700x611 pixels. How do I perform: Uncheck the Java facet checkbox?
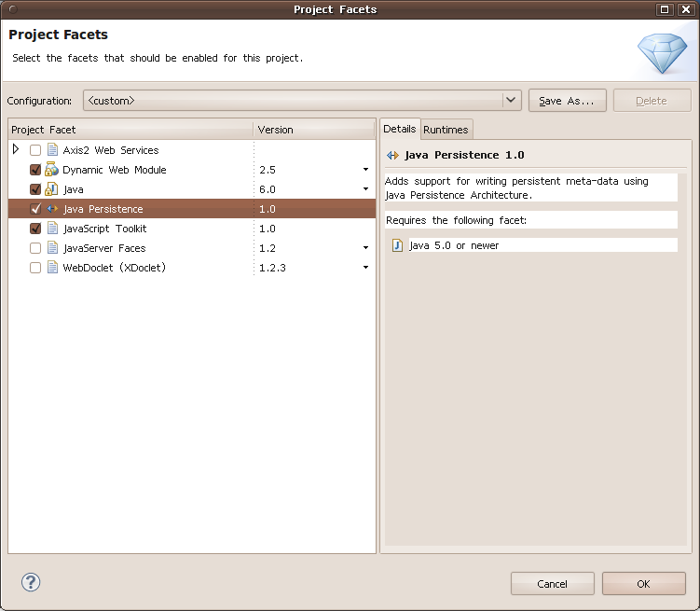35,189
